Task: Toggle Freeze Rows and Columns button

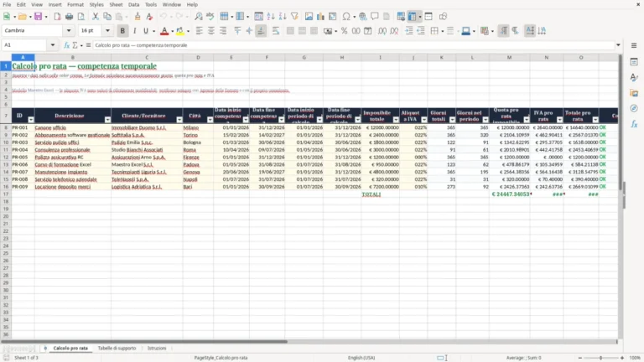Action: coord(412,17)
